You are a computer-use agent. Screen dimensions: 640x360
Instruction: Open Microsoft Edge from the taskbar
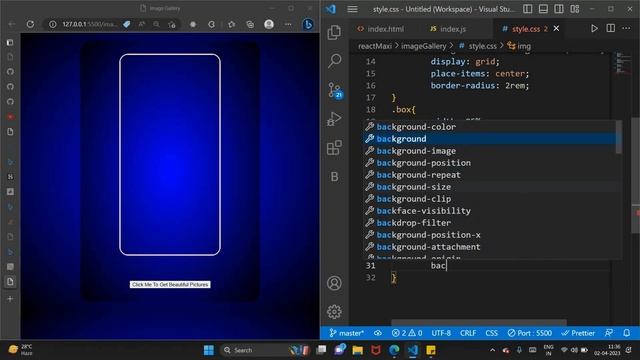tap(394, 350)
